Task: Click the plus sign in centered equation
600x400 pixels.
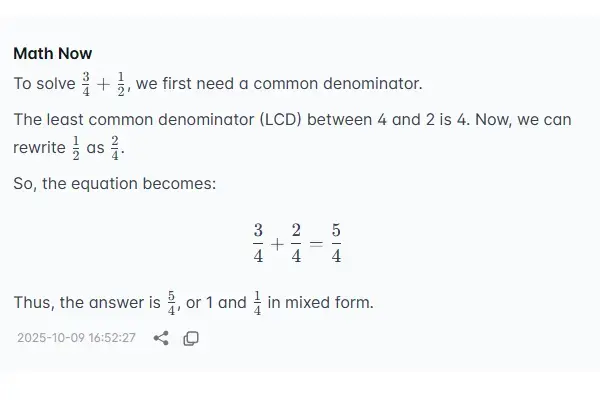Action: coord(277,244)
